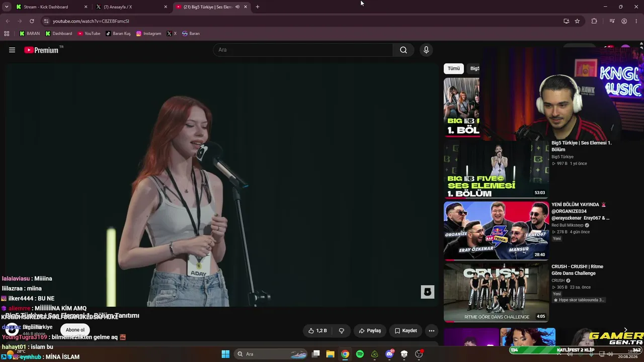This screenshot has height=362, width=644.
Task: Click the YouTube search magnifier button
Action: (404, 50)
